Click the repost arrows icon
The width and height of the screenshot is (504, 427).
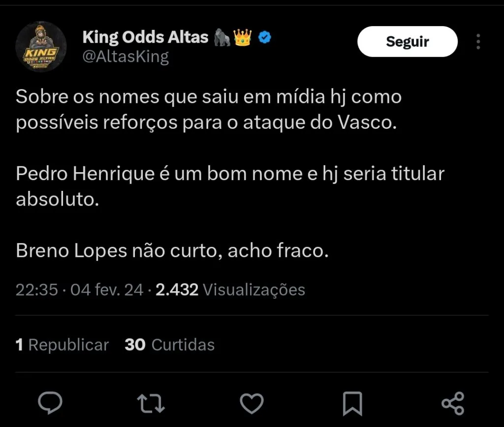point(151,403)
